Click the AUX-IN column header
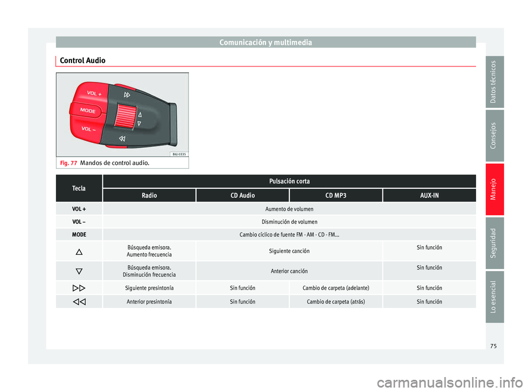The height and width of the screenshot is (392, 532). [x=429, y=195]
